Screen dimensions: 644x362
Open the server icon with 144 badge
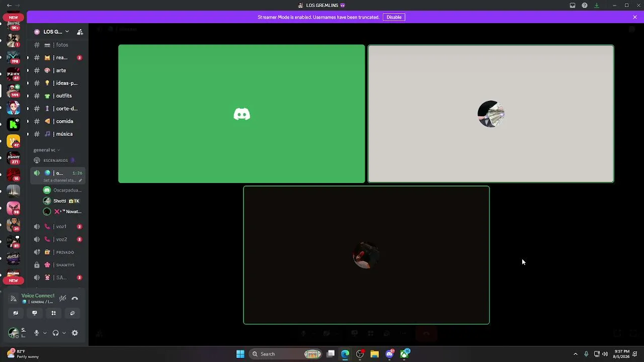coord(14,90)
